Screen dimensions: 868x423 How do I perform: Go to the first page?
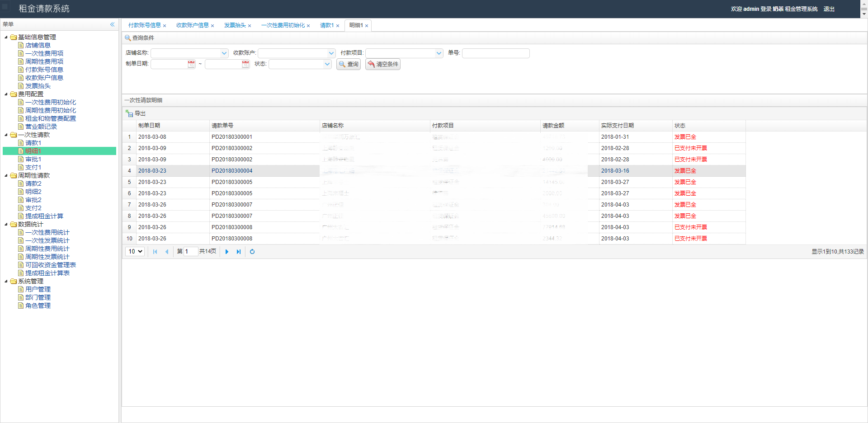click(x=155, y=252)
